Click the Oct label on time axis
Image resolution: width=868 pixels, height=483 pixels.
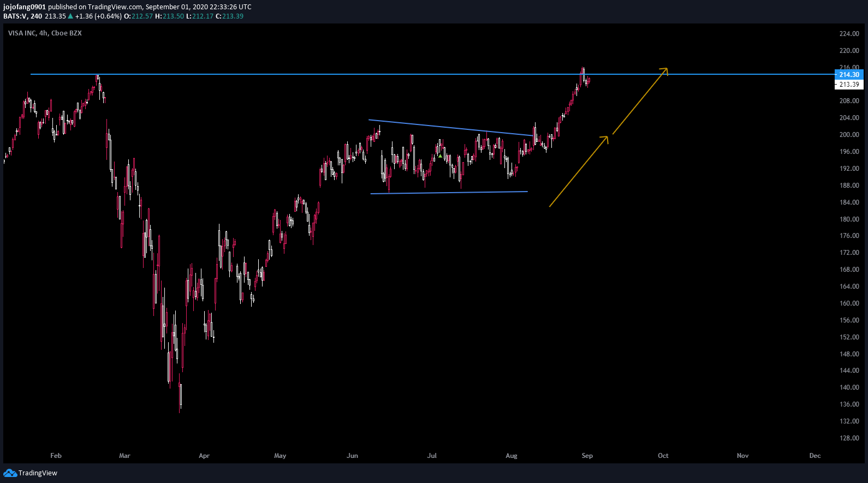663,456
